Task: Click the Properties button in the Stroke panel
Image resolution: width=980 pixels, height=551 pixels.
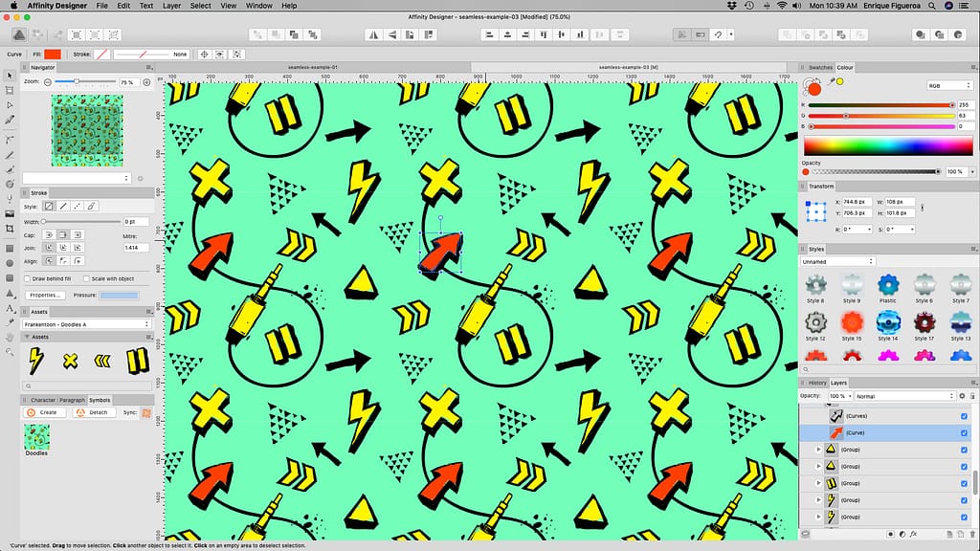Action: coord(45,295)
